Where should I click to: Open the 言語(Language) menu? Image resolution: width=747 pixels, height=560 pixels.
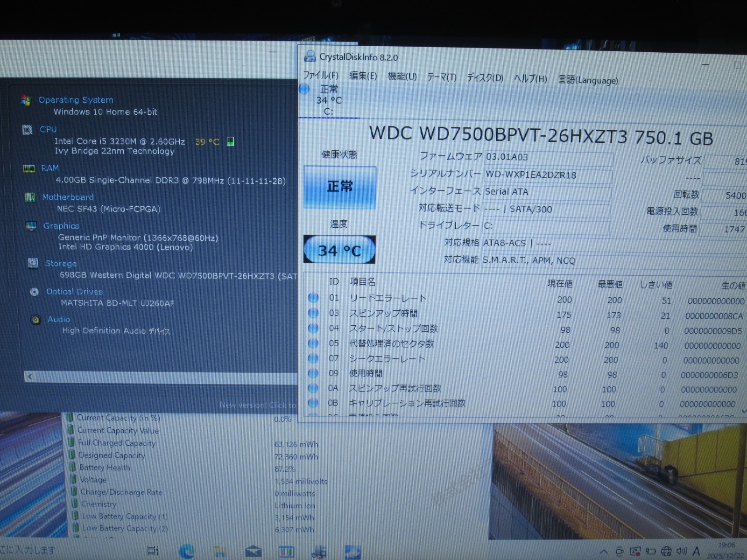click(x=588, y=80)
